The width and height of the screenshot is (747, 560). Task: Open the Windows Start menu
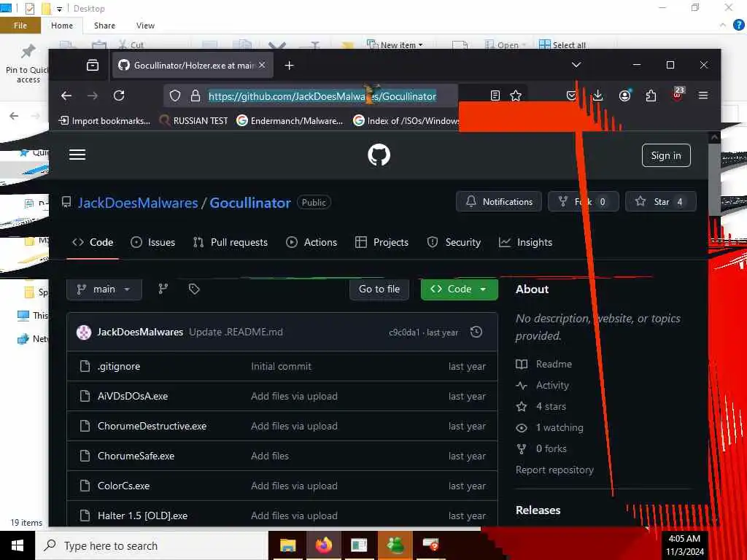click(x=18, y=545)
